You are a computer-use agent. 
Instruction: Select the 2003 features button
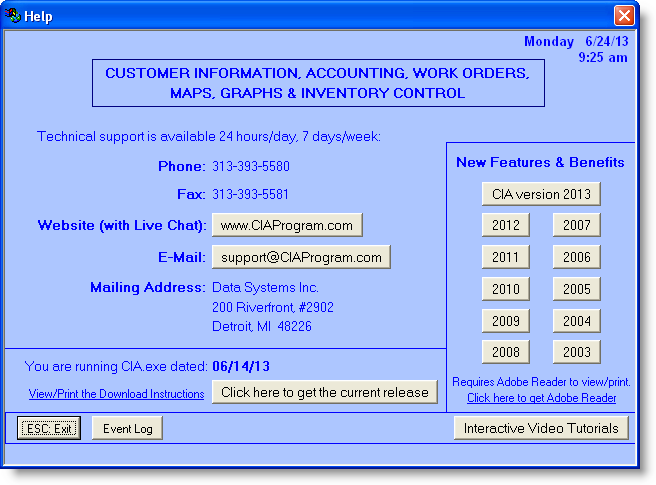(x=576, y=352)
